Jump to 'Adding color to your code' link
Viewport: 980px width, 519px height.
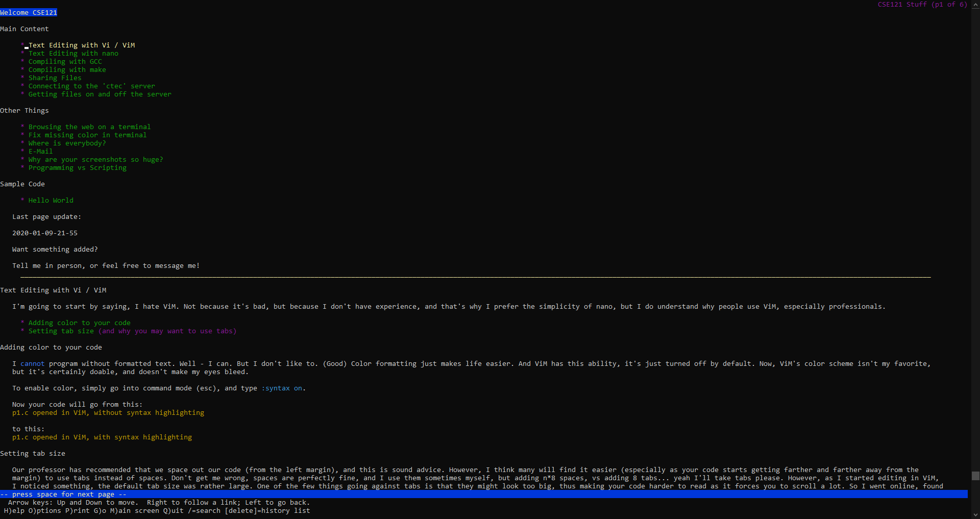(80, 323)
